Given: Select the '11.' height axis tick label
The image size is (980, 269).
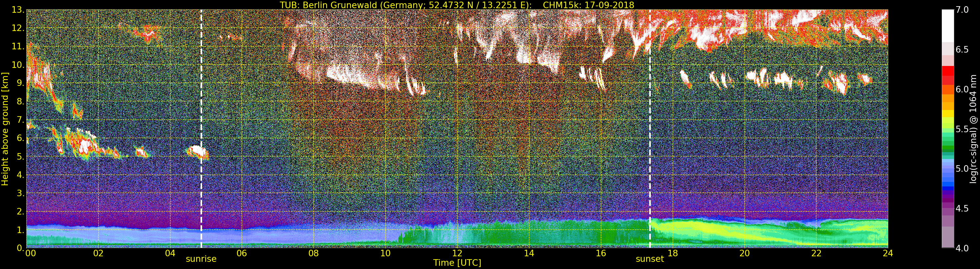Looking at the screenshot, I should tap(18, 46).
